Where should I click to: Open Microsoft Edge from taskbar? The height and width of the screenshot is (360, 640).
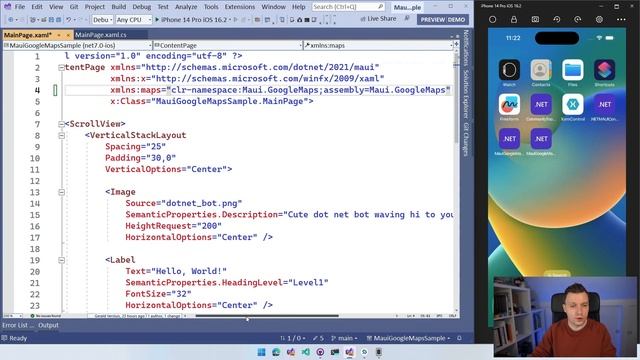click(x=276, y=352)
